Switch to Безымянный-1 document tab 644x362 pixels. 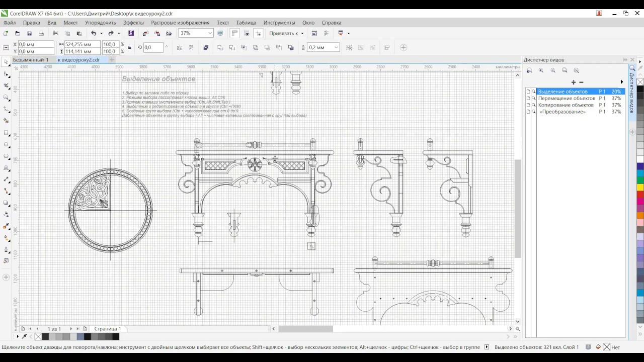click(31, 60)
